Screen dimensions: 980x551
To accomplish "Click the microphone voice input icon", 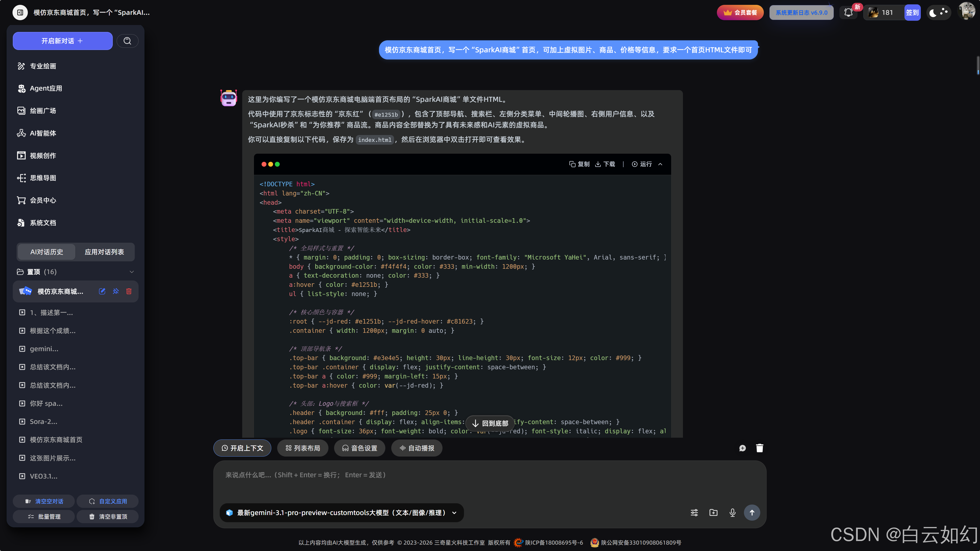I will (732, 512).
